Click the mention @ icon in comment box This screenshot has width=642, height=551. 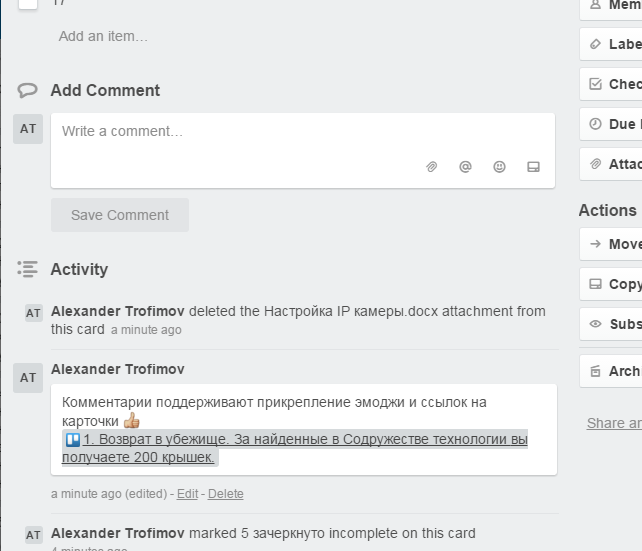(x=465, y=167)
